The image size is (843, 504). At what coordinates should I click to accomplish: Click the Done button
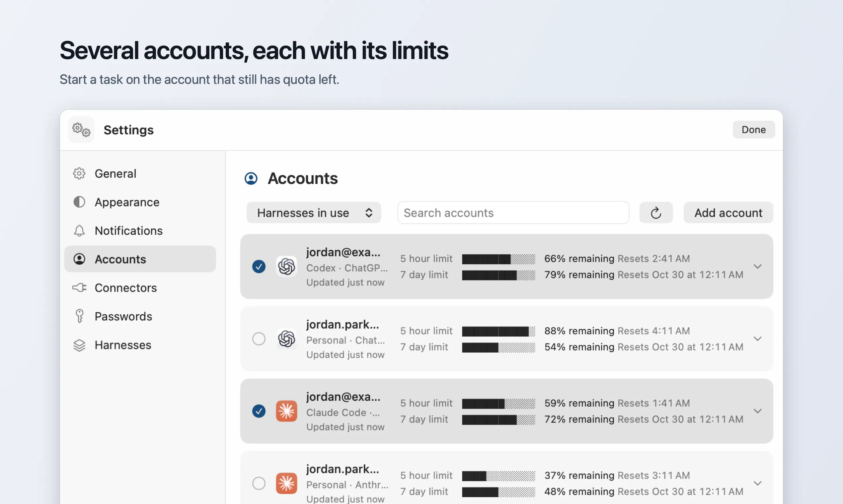tap(754, 130)
